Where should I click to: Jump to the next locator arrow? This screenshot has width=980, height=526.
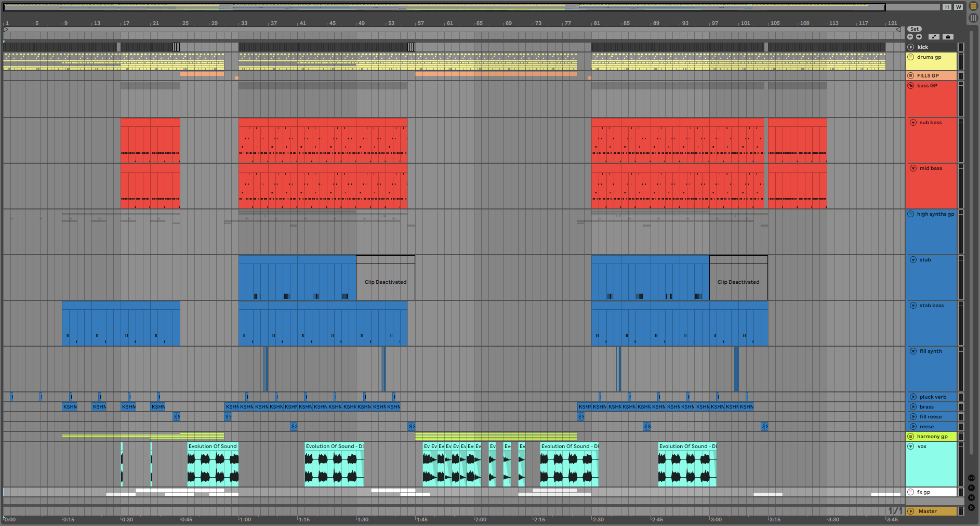click(x=919, y=37)
